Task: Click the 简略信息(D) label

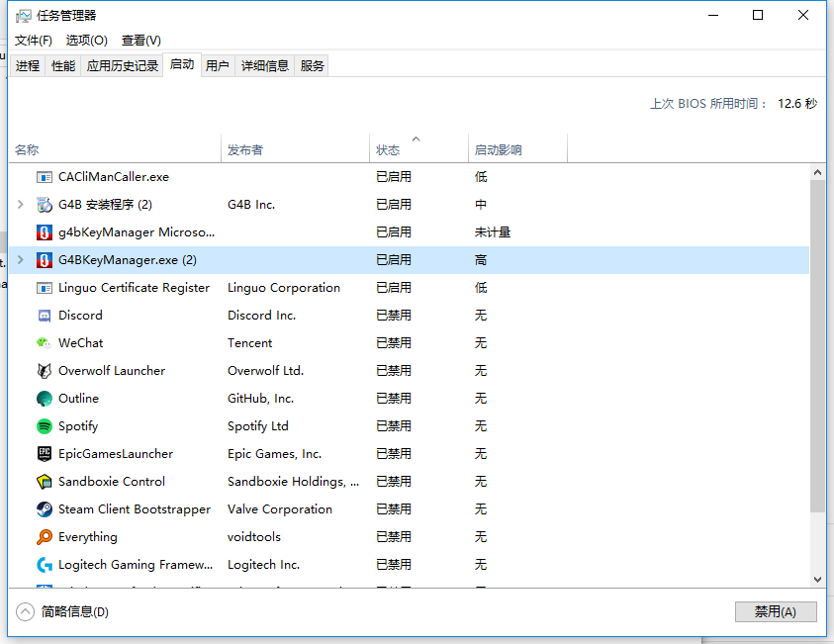Action: [x=74, y=612]
